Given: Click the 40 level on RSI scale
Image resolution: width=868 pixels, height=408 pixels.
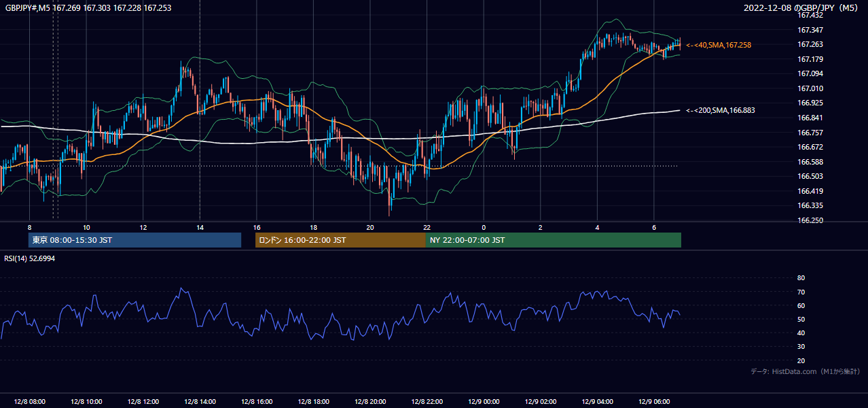Looking at the screenshot, I should (x=801, y=333).
